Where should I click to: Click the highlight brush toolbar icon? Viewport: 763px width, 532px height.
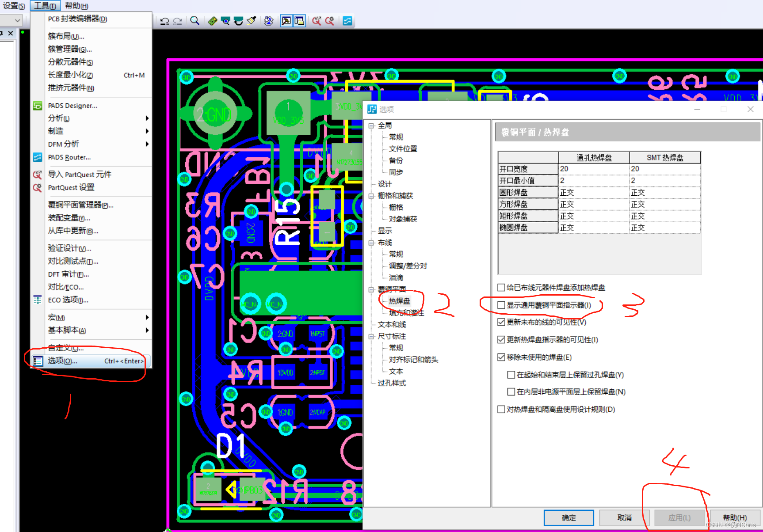click(x=252, y=21)
